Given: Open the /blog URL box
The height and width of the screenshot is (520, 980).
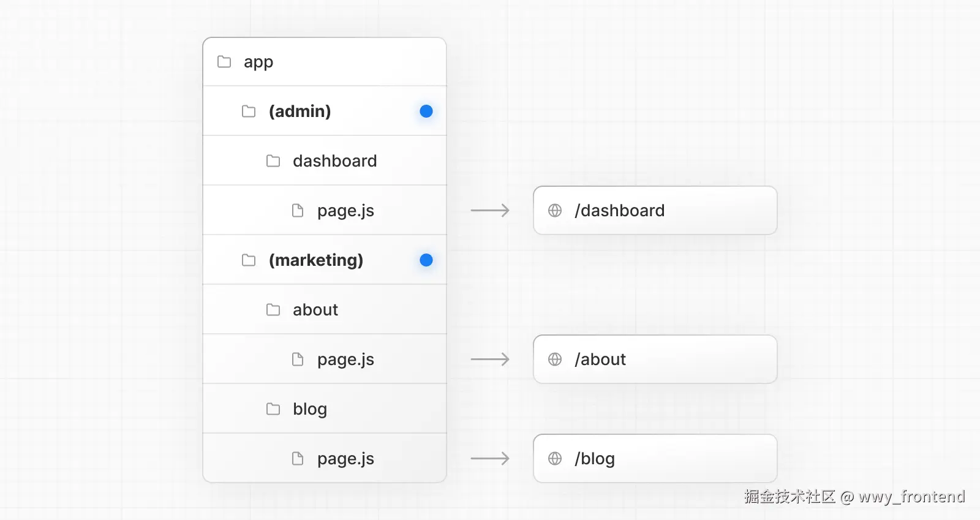Looking at the screenshot, I should pos(655,459).
